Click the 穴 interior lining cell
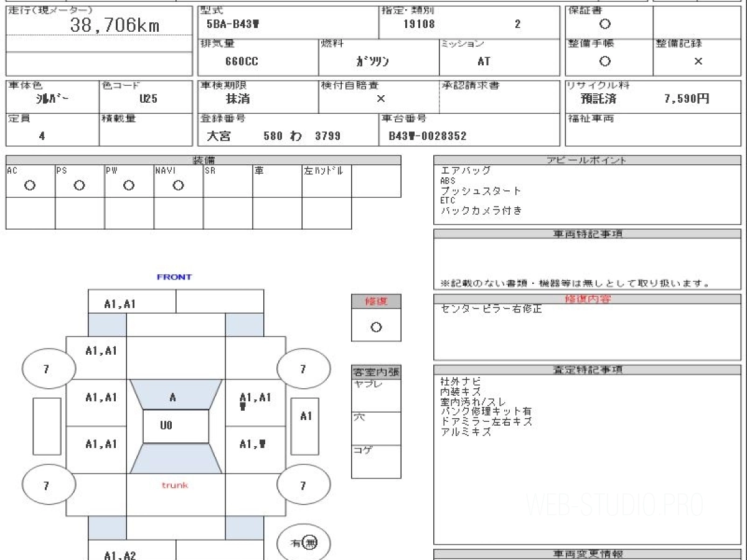The width and height of the screenshot is (747, 560). pyautogui.click(x=376, y=429)
